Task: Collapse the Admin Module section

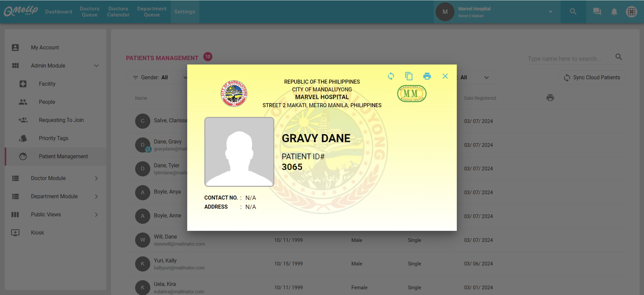Action: [96, 66]
